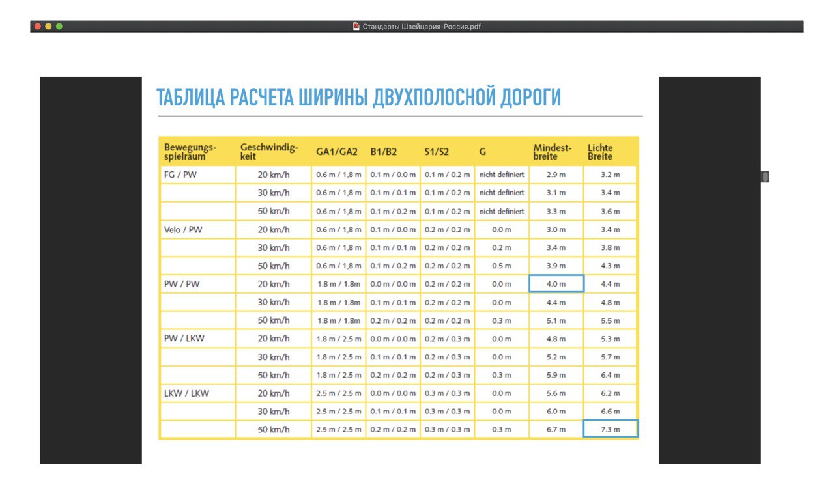
Task: Click the 3.9 m Mindestbreite cell
Action: (556, 266)
